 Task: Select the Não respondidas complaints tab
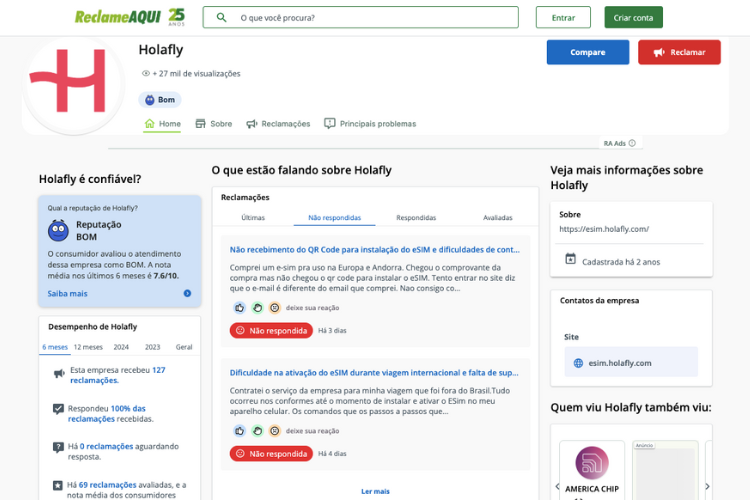[x=334, y=218]
